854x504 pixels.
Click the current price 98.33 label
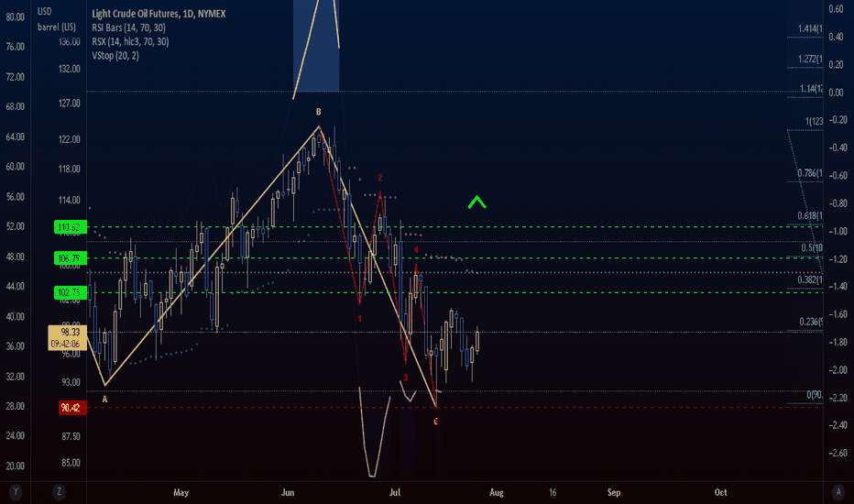(x=71, y=332)
